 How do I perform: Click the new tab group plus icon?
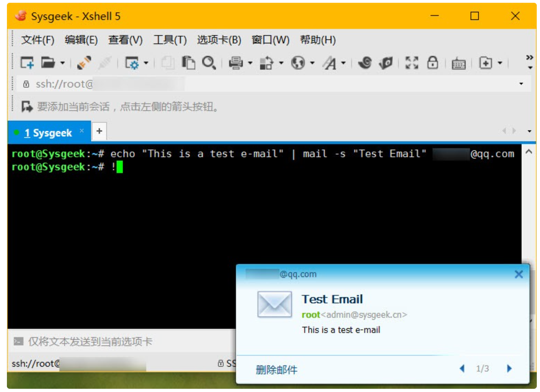click(x=486, y=62)
